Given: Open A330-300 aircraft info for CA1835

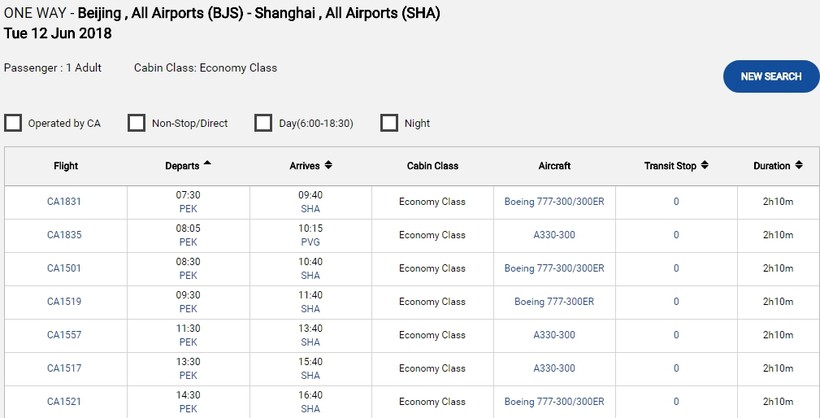Looking at the screenshot, I should point(554,235).
